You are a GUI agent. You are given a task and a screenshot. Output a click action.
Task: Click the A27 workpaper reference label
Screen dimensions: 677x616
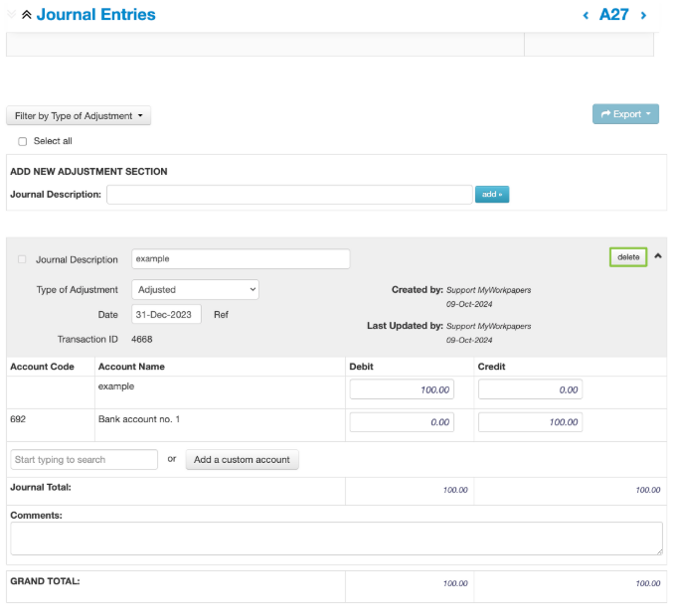[613, 15]
